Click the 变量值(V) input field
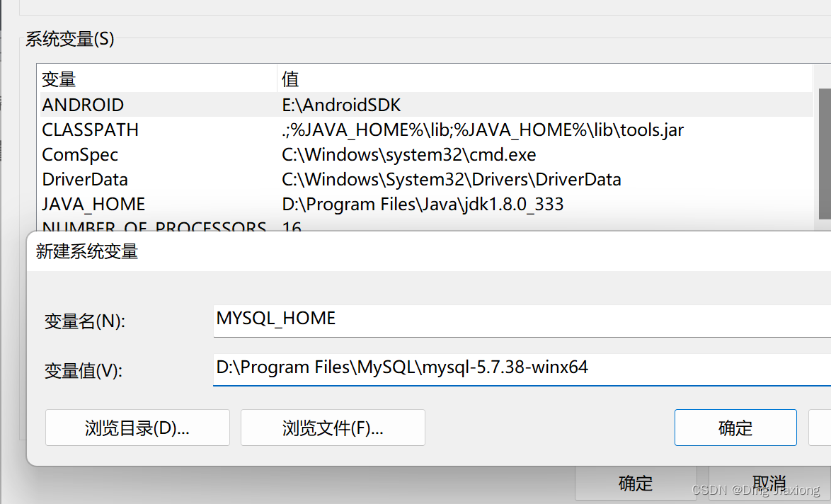Image resolution: width=831 pixels, height=504 pixels. (425, 367)
